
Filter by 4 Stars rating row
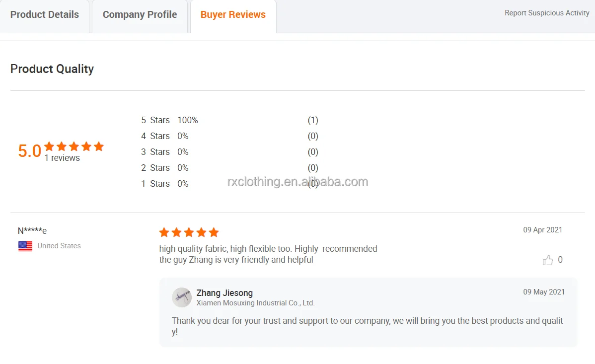(x=229, y=136)
